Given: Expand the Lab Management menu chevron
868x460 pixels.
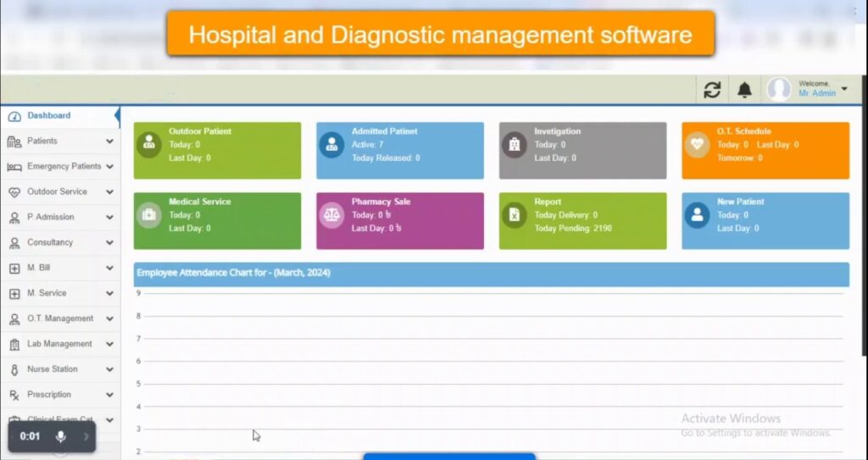Looking at the screenshot, I should pyautogui.click(x=109, y=344).
